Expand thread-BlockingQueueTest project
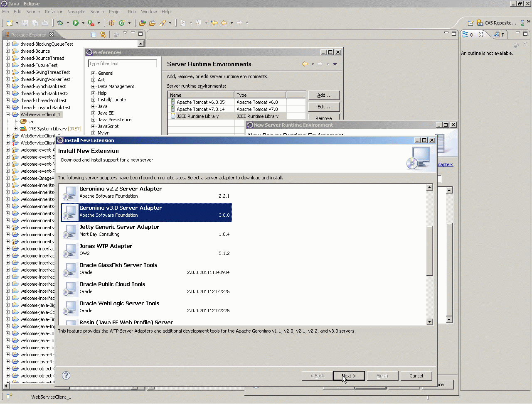This screenshot has height=404, width=532. click(x=7, y=44)
